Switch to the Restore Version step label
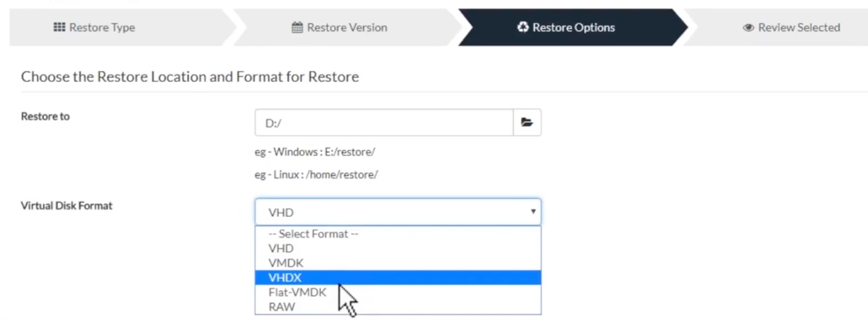Screen dimensions: 868x322 pos(347,28)
